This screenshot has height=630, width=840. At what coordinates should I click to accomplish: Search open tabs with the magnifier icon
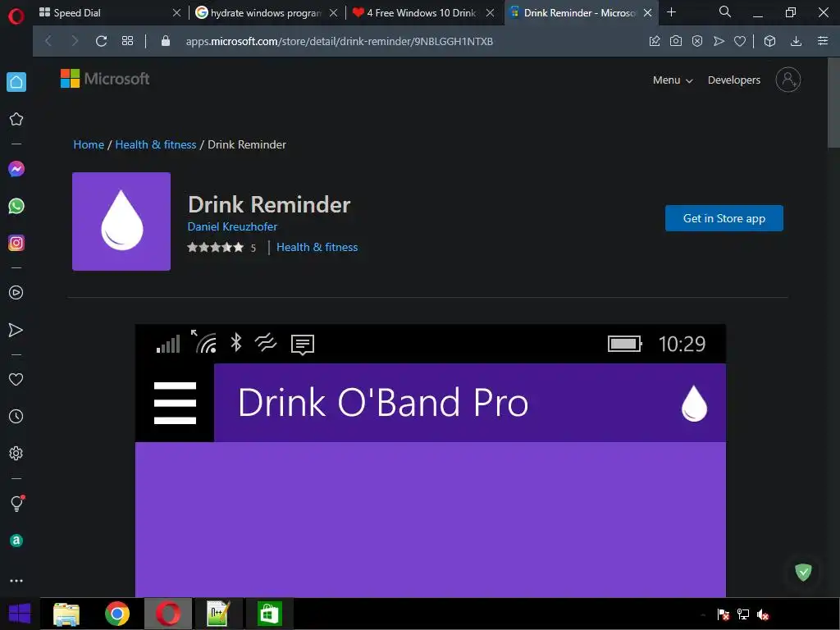pyautogui.click(x=725, y=11)
